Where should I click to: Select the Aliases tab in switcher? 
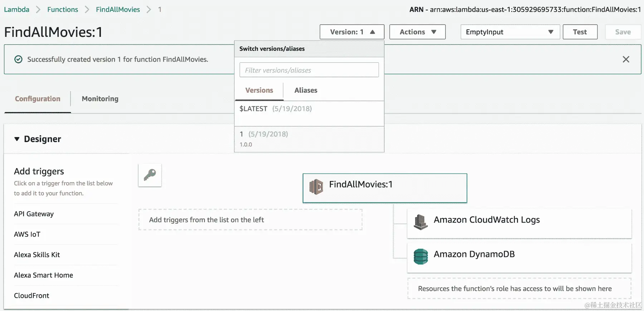click(x=306, y=90)
